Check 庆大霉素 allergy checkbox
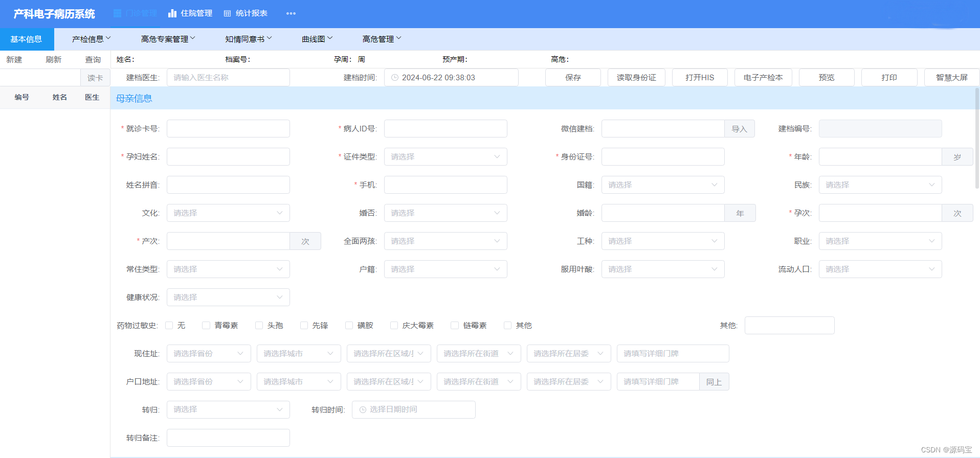This screenshot has height=458, width=980. pyautogui.click(x=394, y=325)
